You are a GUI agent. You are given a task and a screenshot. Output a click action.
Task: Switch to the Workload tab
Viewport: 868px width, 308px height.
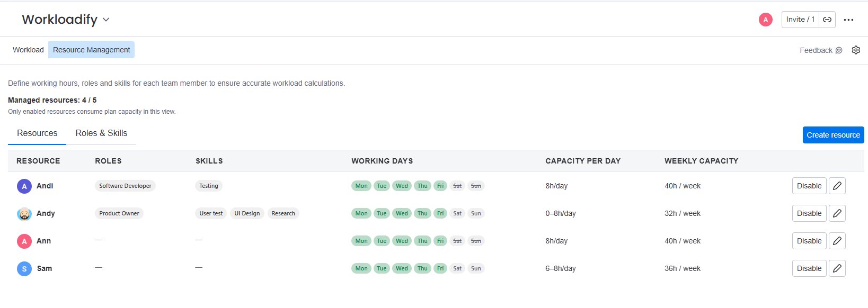point(28,50)
